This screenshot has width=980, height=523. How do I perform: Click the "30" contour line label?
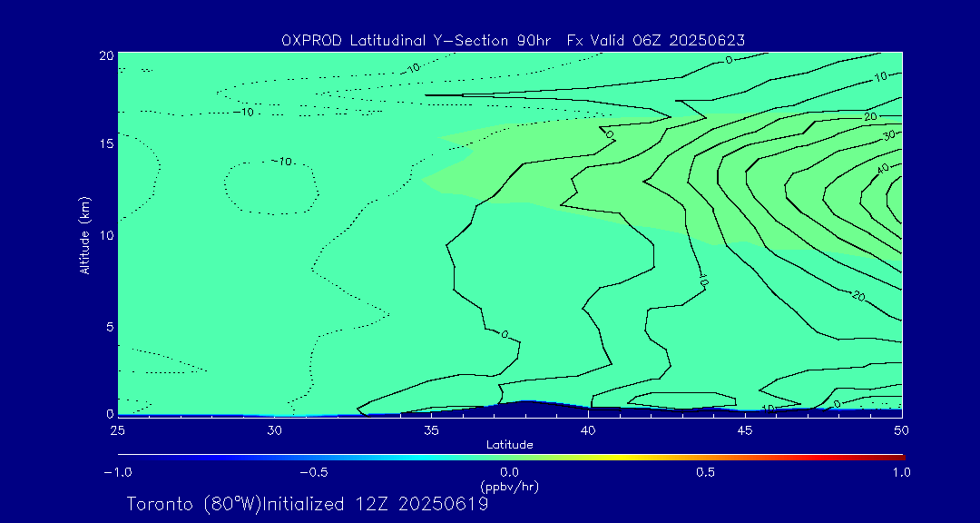point(890,135)
